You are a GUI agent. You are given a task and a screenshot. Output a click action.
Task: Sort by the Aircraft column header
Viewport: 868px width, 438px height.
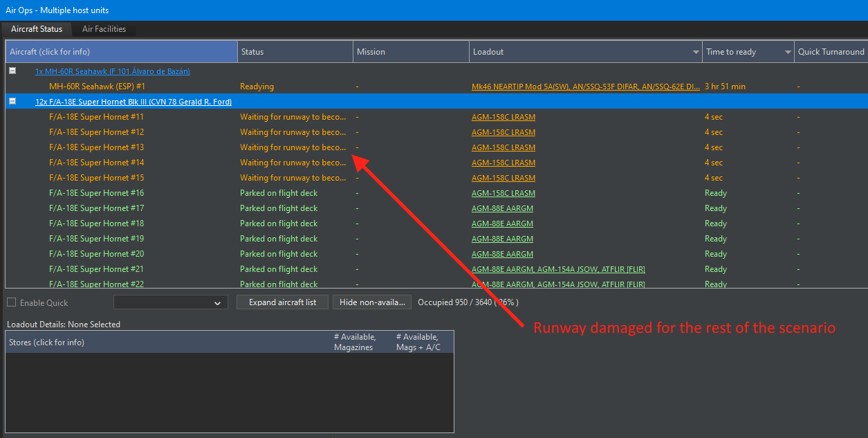click(122, 52)
